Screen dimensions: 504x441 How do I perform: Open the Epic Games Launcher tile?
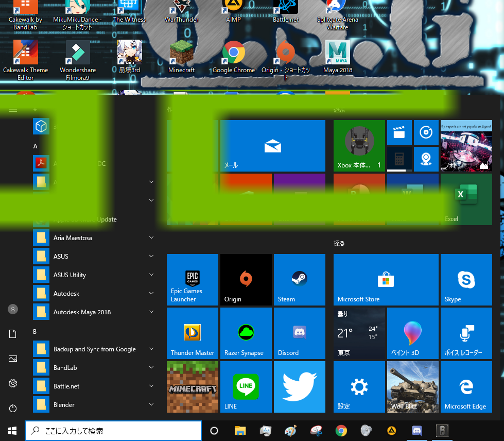point(192,280)
